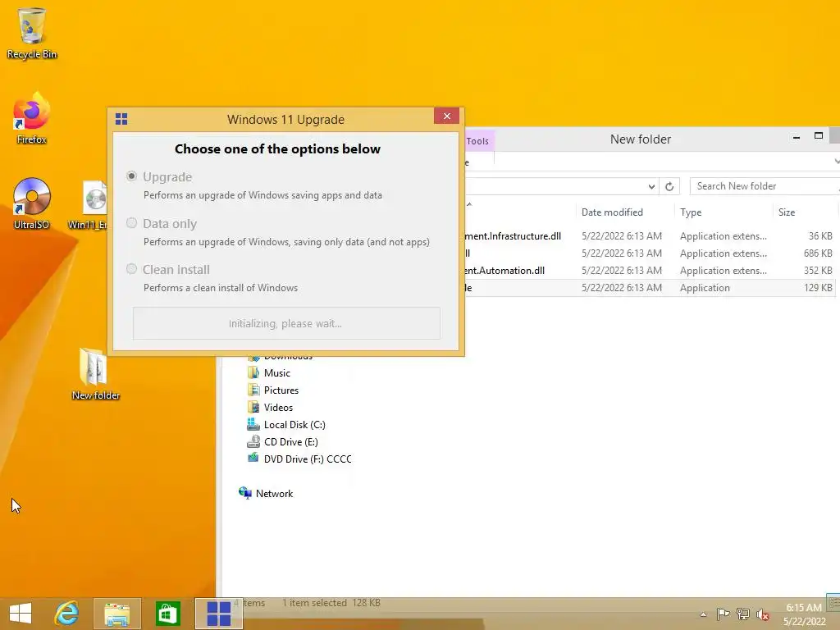
Task: Open the Action Center flag icon
Action: coord(723,614)
